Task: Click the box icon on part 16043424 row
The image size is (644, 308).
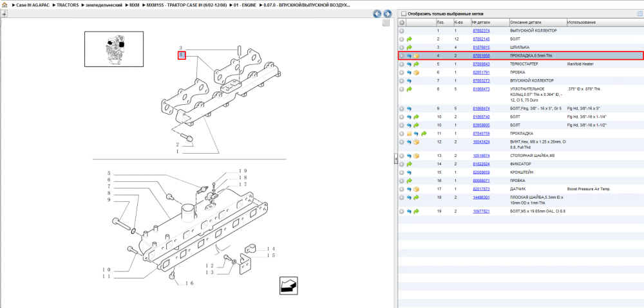Action: (416, 142)
